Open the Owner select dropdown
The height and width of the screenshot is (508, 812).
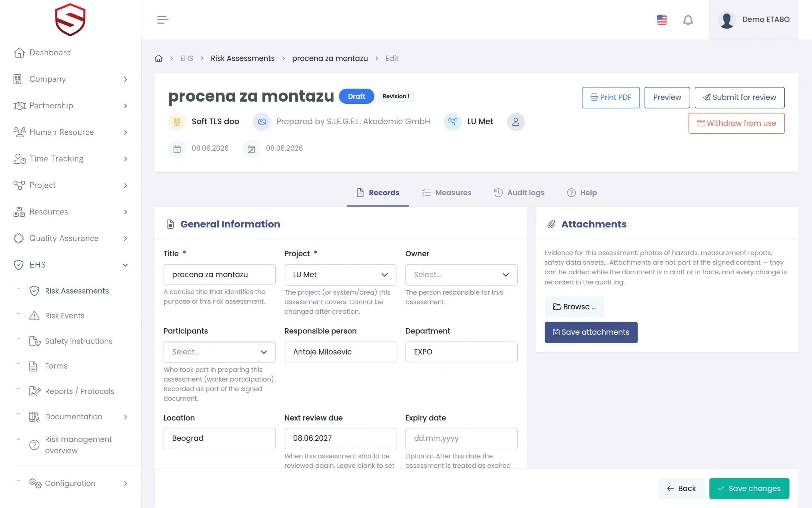pos(461,275)
